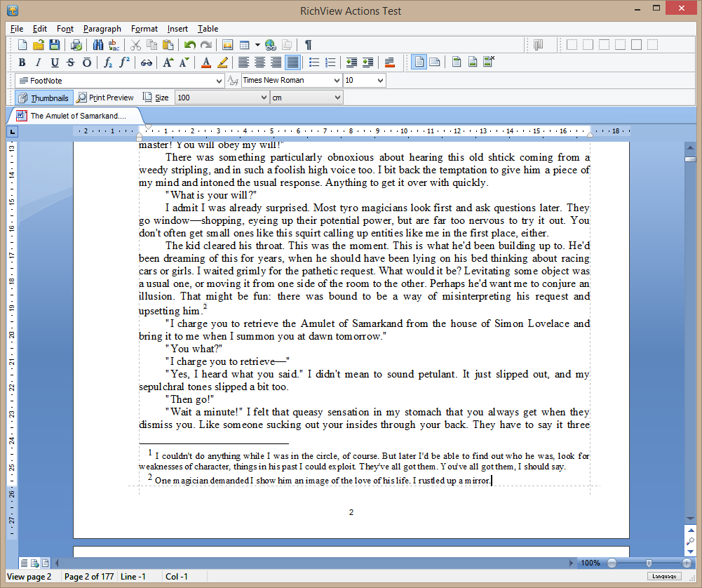Open the File menu
This screenshot has height=588, width=702.
point(17,29)
